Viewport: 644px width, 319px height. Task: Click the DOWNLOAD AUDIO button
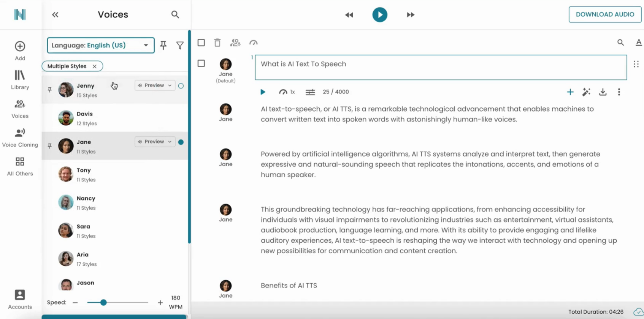pos(605,14)
